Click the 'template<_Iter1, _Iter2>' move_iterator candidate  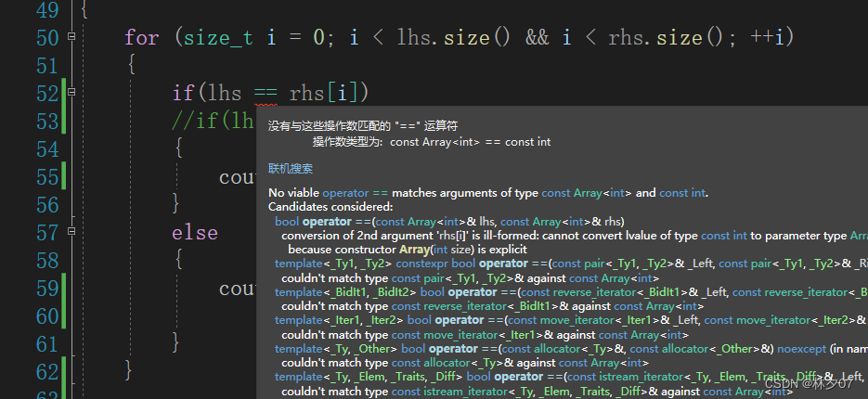click(571, 320)
